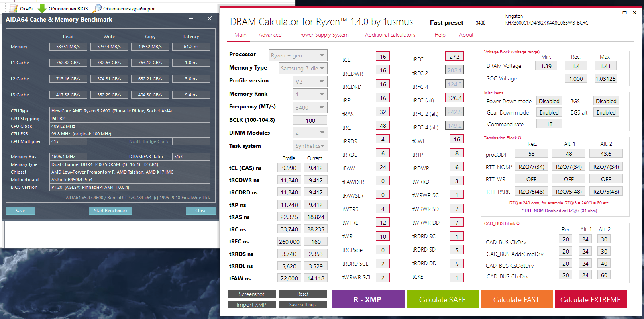The width and height of the screenshot is (644, 319).
Task: Open the Task system dropdown showing Synthetics
Action: 310,146
